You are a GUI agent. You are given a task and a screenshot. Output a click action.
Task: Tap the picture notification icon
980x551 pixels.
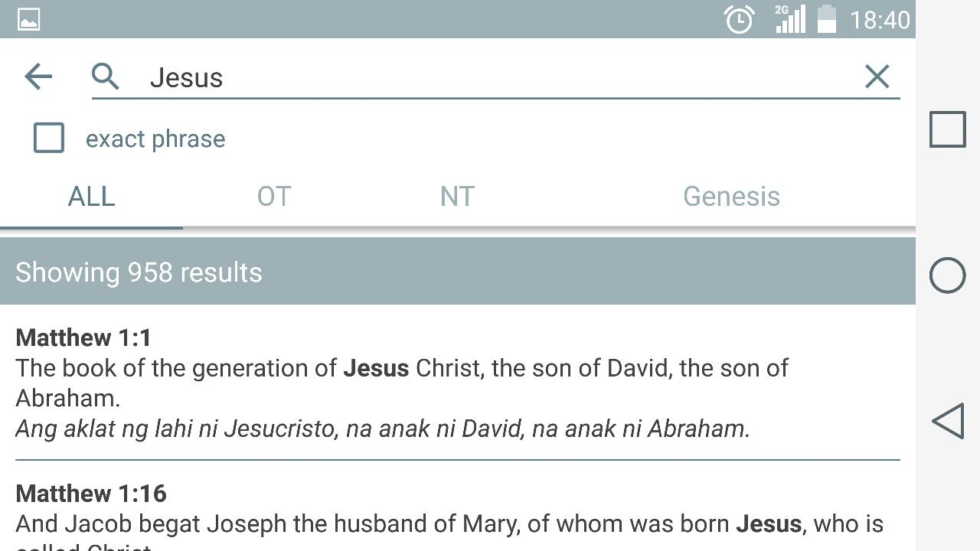click(x=28, y=19)
